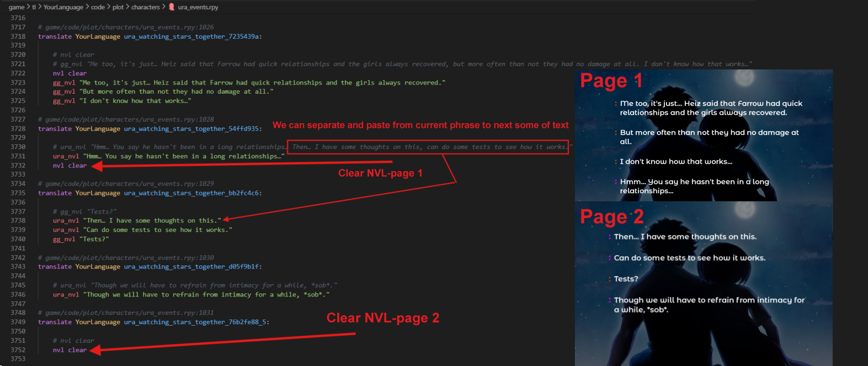Screen dimensions: 868x366
Task: Click the line 'But more often than not they had no damage'
Action: 163,91
